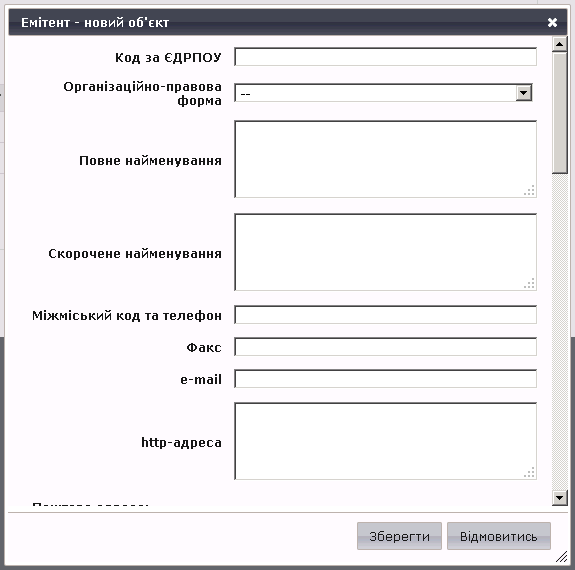The image size is (575, 570).
Task: Focus the Код за ЄДРПОУ field
Action: [385, 57]
